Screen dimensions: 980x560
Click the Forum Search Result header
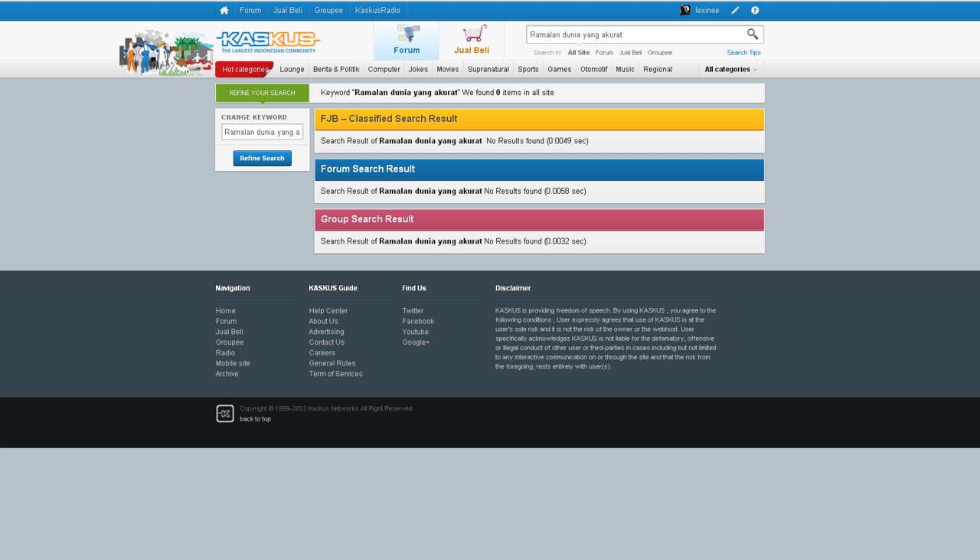coord(540,169)
